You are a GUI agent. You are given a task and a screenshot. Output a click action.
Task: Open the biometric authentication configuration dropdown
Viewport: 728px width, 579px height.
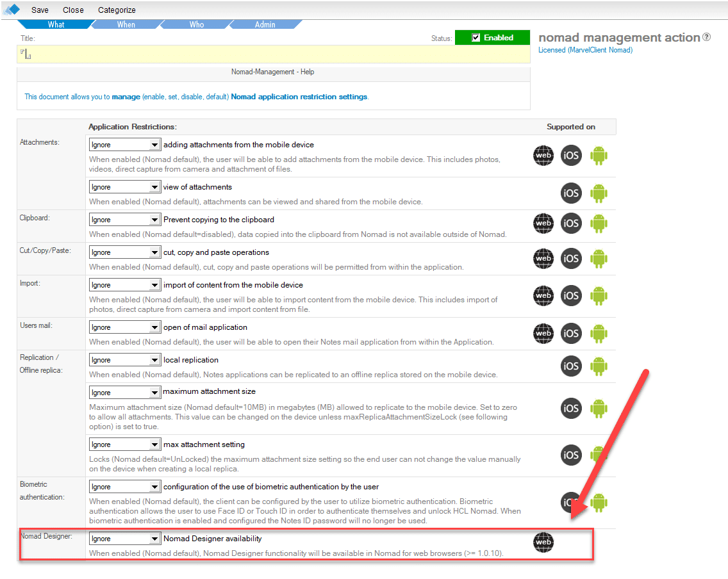[x=124, y=487]
